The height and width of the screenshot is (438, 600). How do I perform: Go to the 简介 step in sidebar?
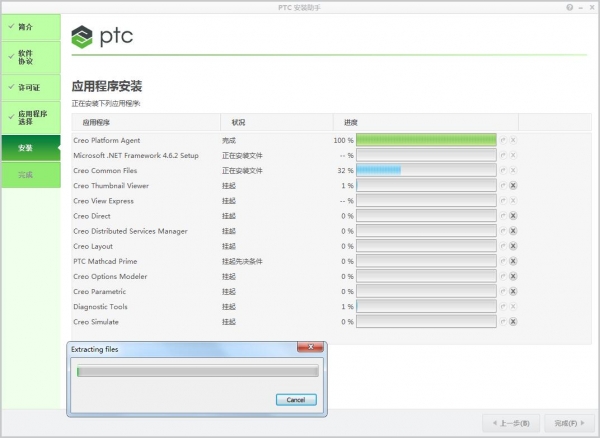31,27
